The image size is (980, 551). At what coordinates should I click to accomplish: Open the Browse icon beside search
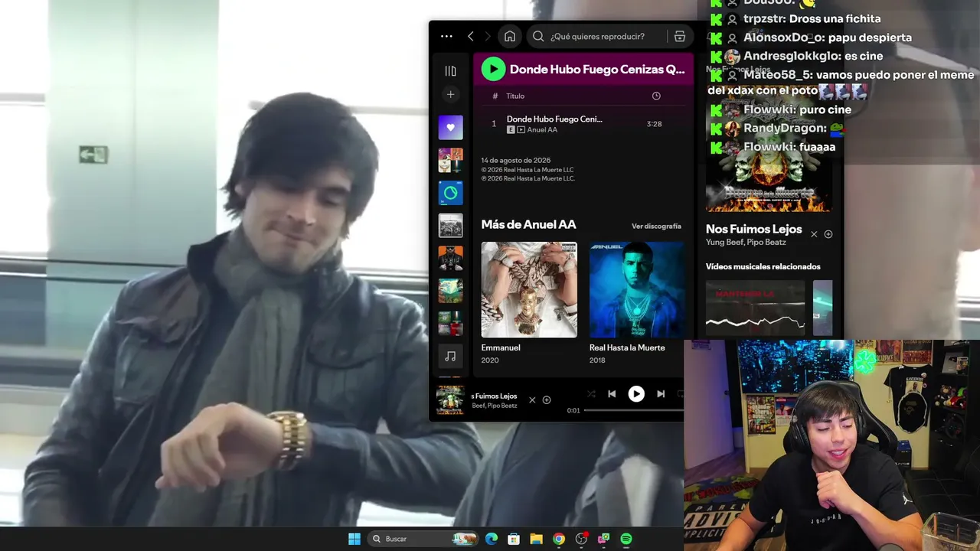[x=679, y=36]
